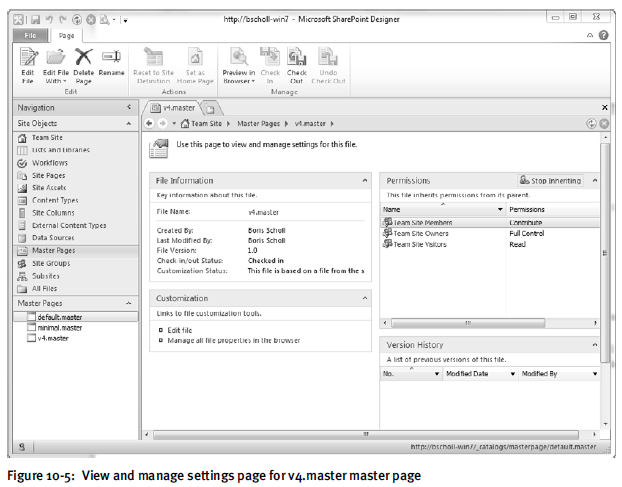
Task: Switch to the Page ribbon tab
Action: (x=66, y=35)
